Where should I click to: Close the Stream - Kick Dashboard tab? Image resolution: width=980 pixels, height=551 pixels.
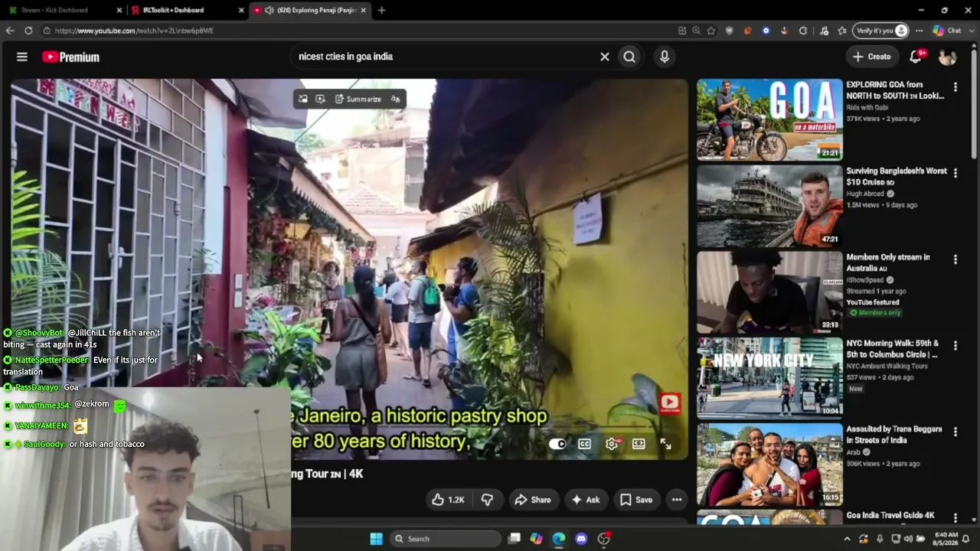tap(119, 10)
